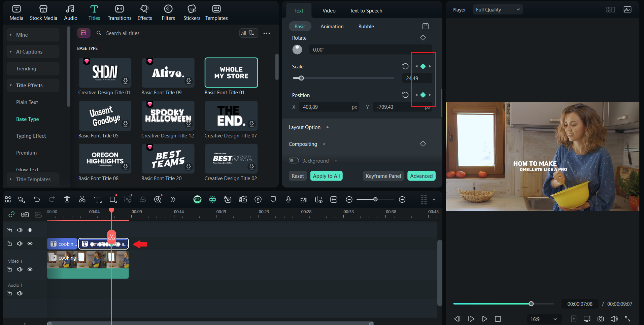
Task: Toggle Background compositing switch off
Action: point(294,161)
